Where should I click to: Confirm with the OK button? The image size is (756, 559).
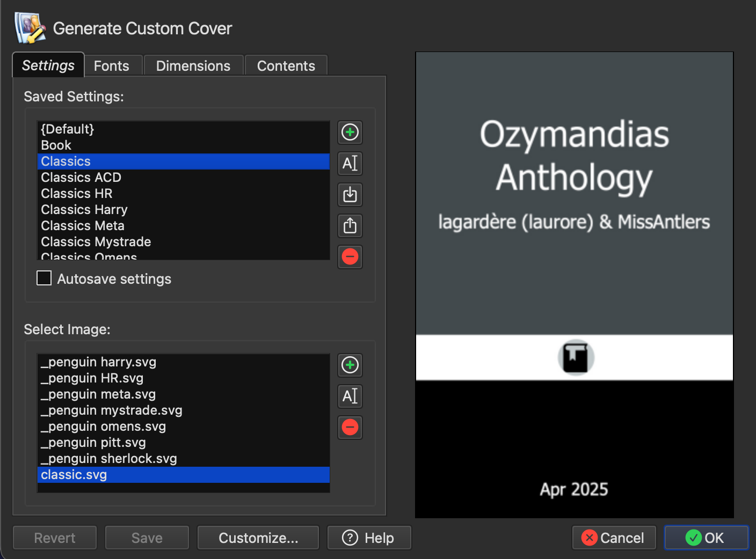(x=707, y=538)
